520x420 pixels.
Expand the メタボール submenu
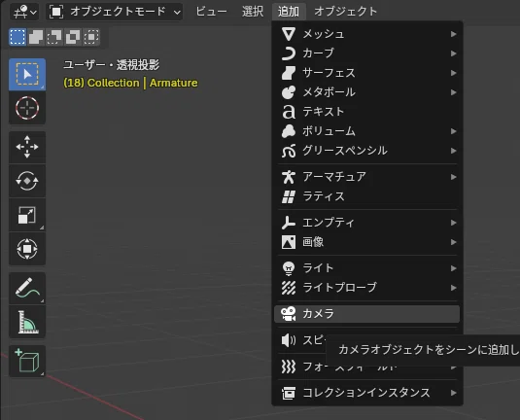367,92
